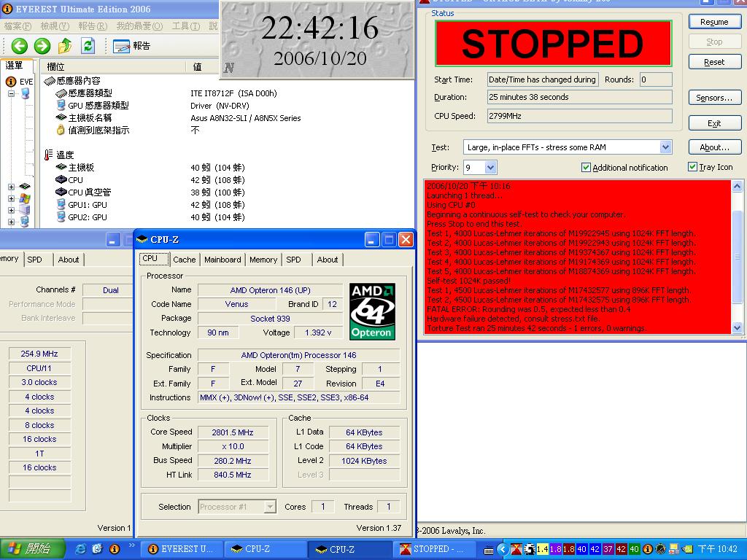
Task: Open the 工具(T) menu in EVEREST
Action: pos(186,26)
